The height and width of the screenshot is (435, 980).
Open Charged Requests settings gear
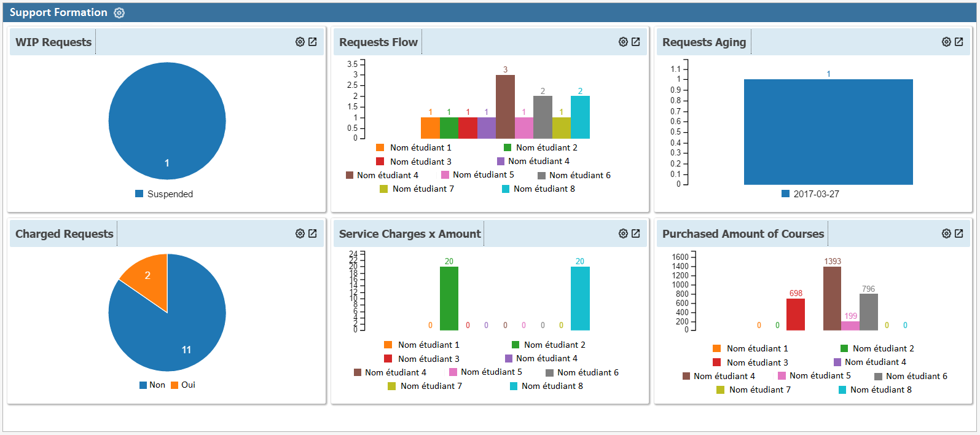click(x=300, y=233)
